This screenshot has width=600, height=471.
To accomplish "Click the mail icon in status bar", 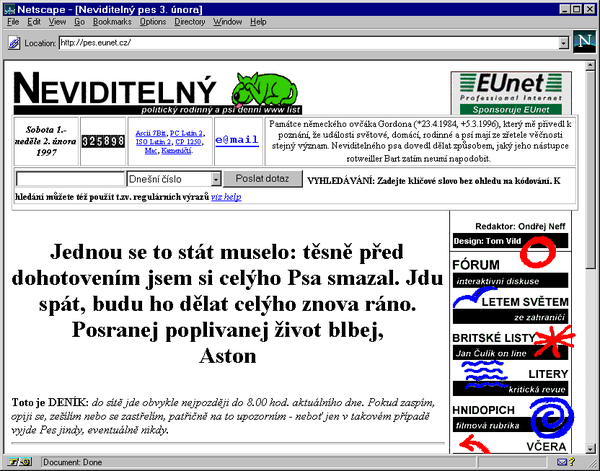I will [563, 463].
